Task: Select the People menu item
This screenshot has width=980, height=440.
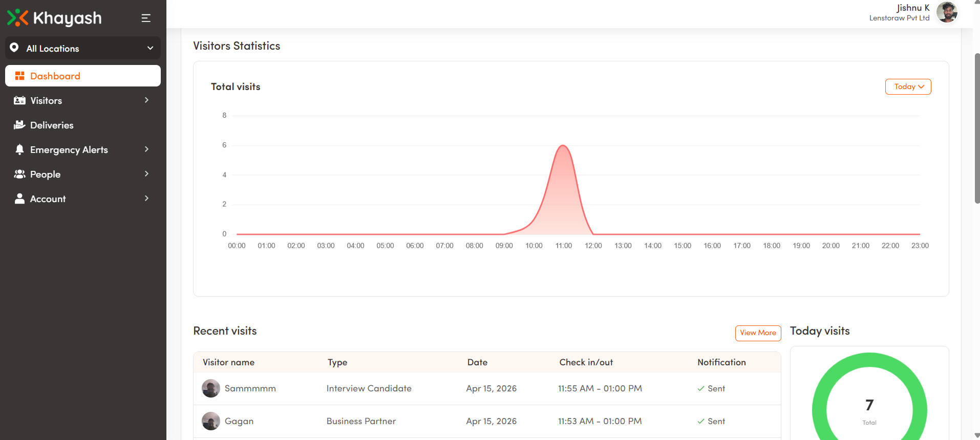Action: [46, 174]
